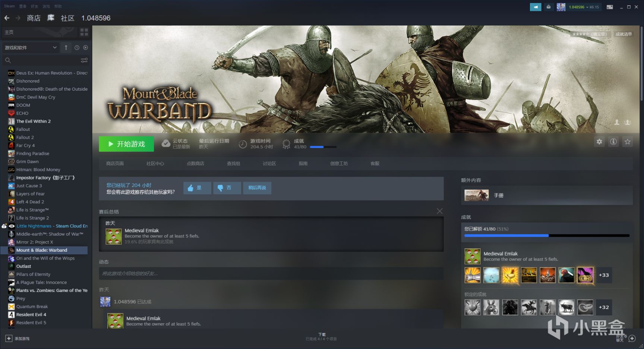Show the +33 more unlocked achievements
The image size is (644, 349).
(x=604, y=275)
